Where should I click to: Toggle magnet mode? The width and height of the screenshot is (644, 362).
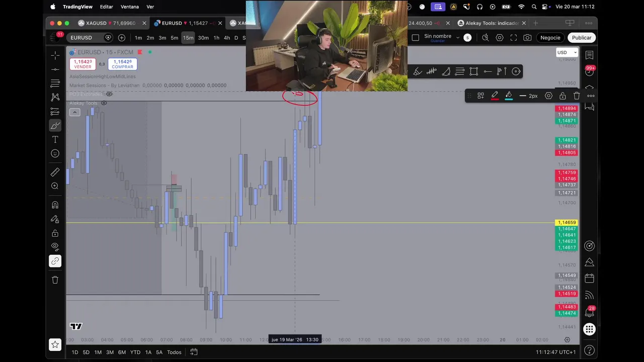[x=55, y=205]
